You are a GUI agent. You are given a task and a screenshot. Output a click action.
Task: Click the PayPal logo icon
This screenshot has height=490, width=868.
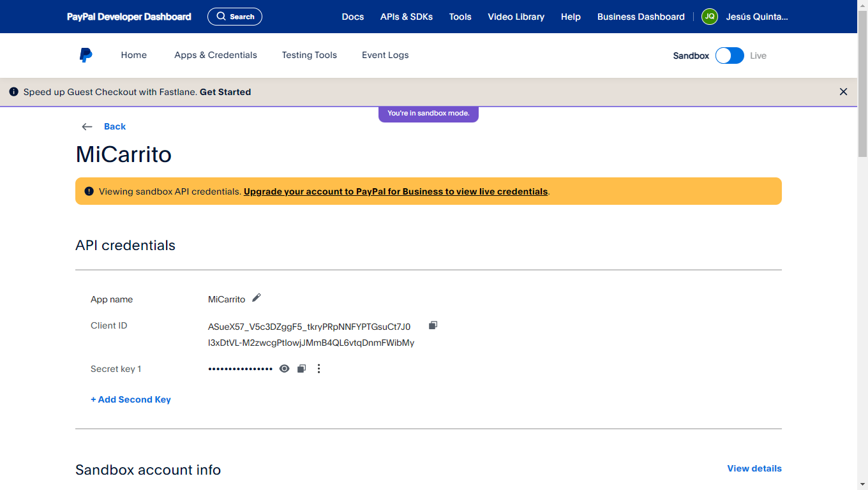click(86, 55)
